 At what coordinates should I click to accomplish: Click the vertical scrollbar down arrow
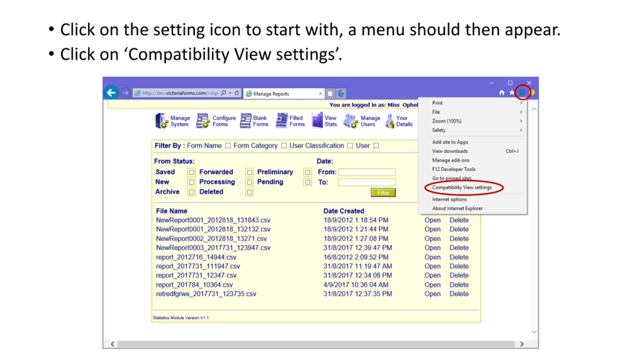tap(534, 332)
